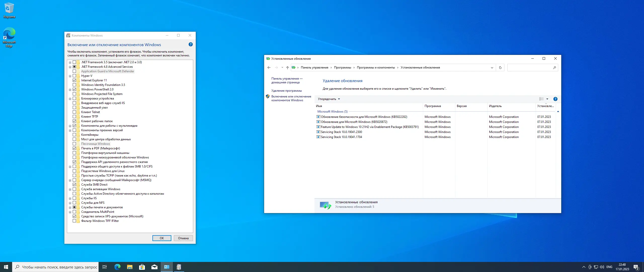Open the Упорядочить dropdown menu
This screenshot has width=644, height=272.
pyautogui.click(x=329, y=99)
